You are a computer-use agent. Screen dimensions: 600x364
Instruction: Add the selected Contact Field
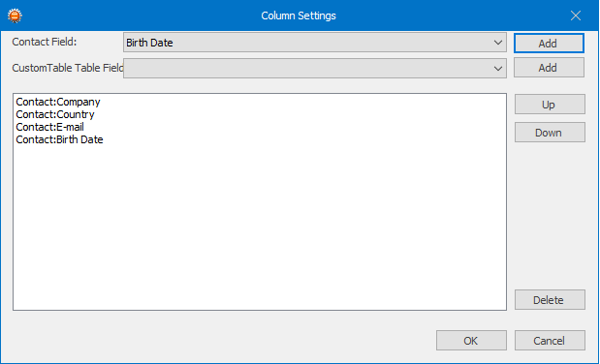point(549,44)
